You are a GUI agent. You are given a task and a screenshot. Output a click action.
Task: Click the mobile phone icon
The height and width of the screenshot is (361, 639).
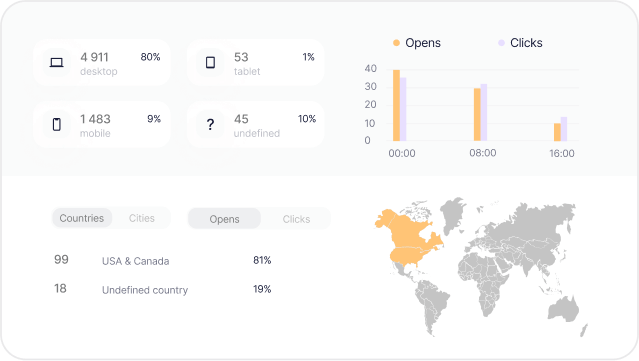[57, 124]
